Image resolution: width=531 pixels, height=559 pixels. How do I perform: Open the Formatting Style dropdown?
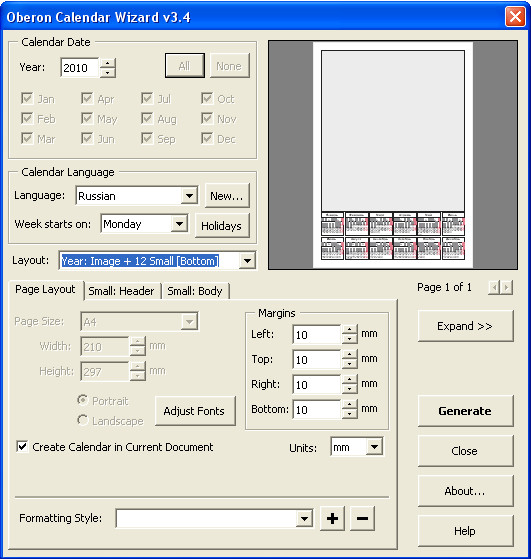[305, 518]
